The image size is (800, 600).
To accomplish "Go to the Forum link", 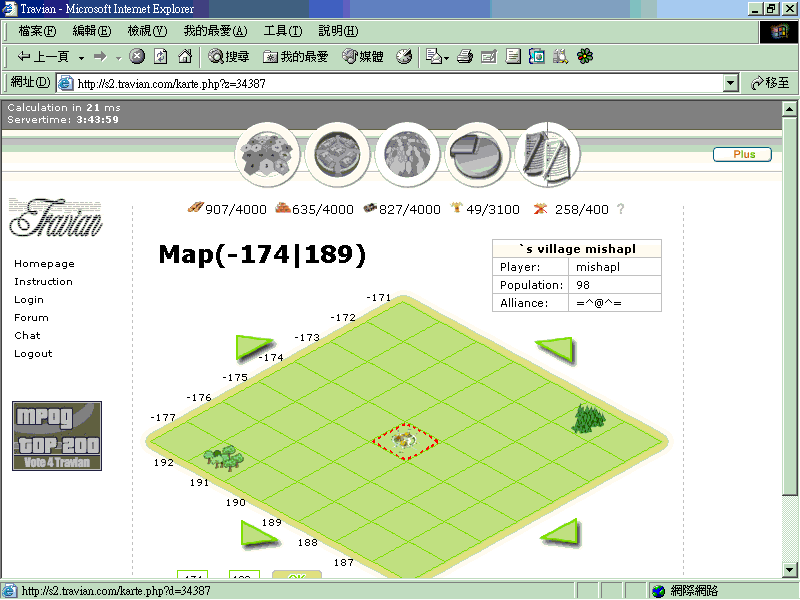I will tap(31, 317).
